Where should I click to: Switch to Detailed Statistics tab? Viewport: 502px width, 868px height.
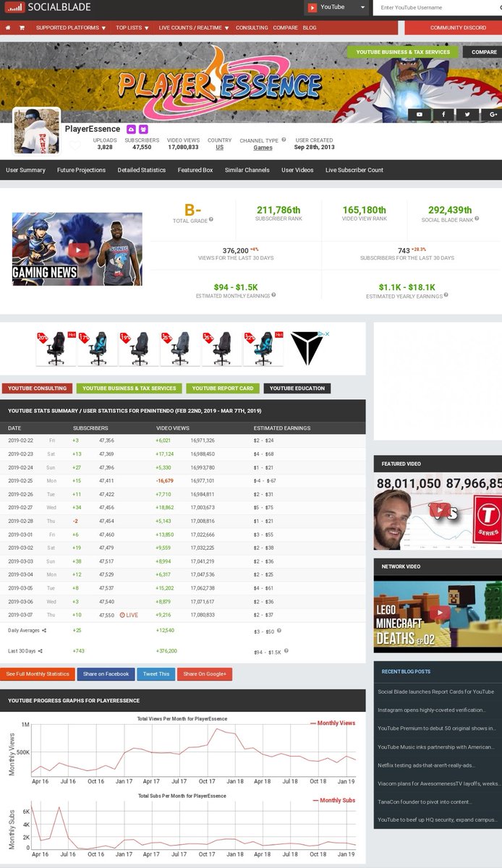click(x=142, y=170)
